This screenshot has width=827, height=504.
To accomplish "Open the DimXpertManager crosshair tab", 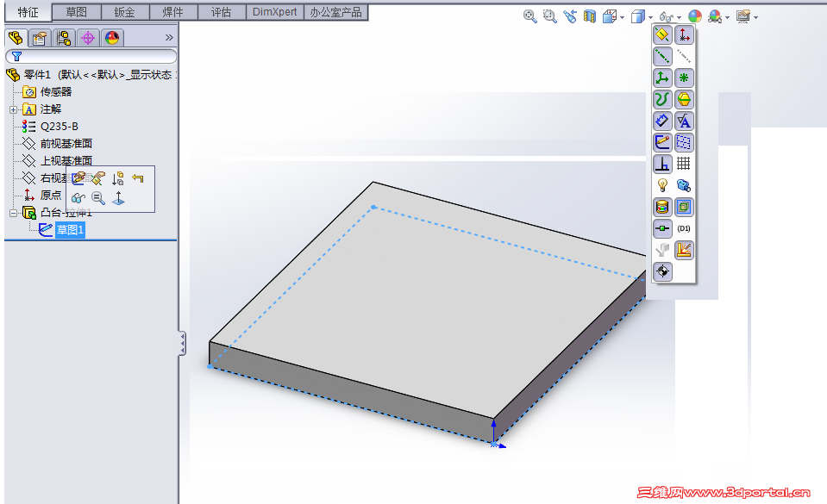I will click(88, 38).
